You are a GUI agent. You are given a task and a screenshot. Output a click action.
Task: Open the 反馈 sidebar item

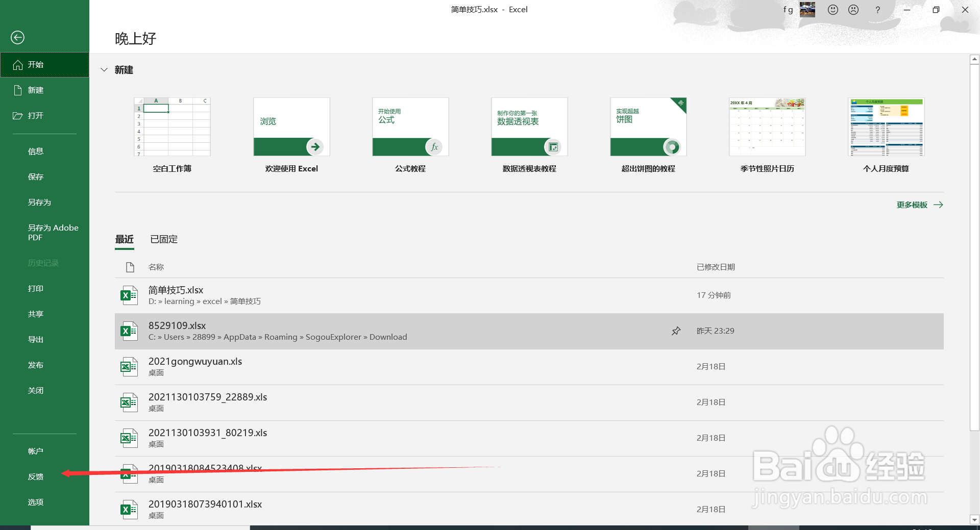pos(45,477)
